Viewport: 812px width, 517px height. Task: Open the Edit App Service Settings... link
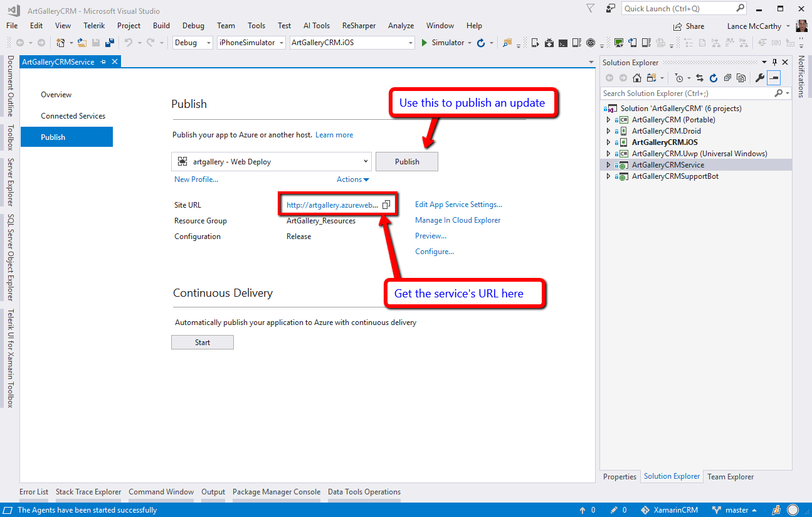tap(459, 205)
